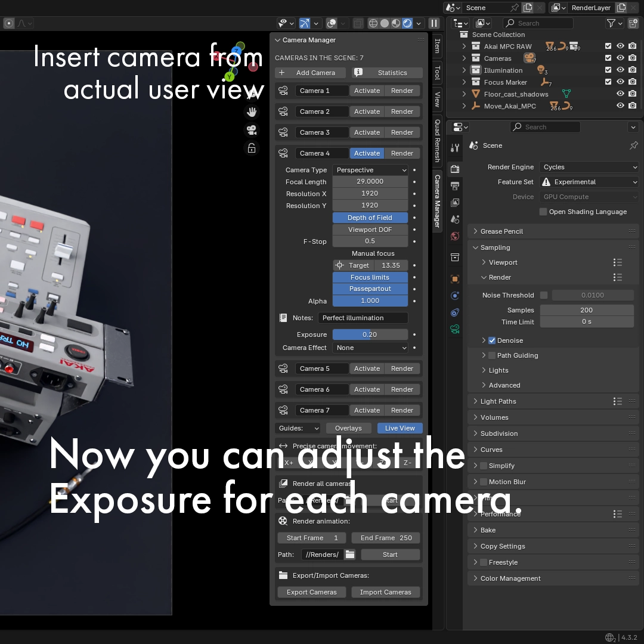
Task: Click the camera view gizmo in viewport
Action: pos(252,130)
